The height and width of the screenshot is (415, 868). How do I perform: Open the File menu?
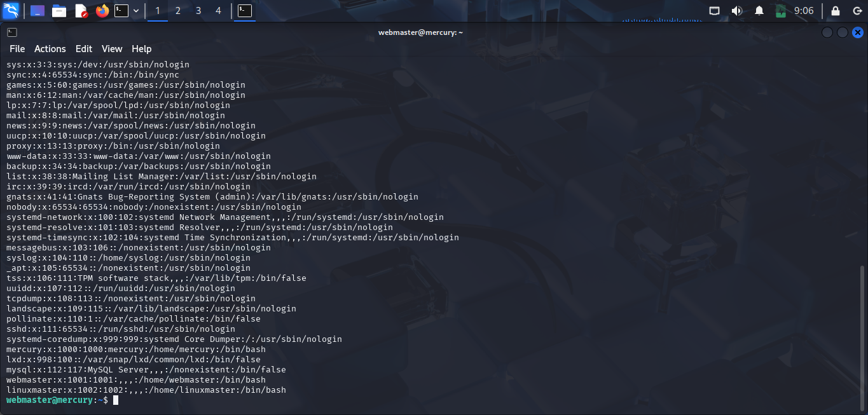(x=17, y=49)
